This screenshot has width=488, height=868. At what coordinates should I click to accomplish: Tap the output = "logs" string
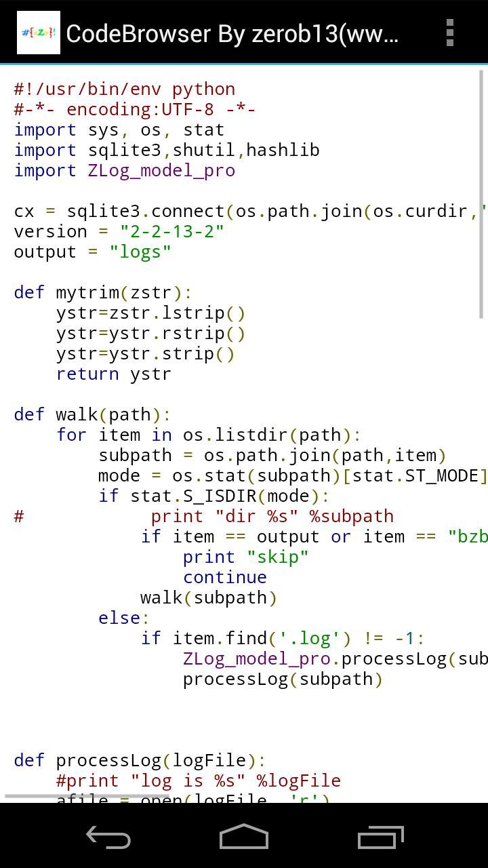[140, 252]
